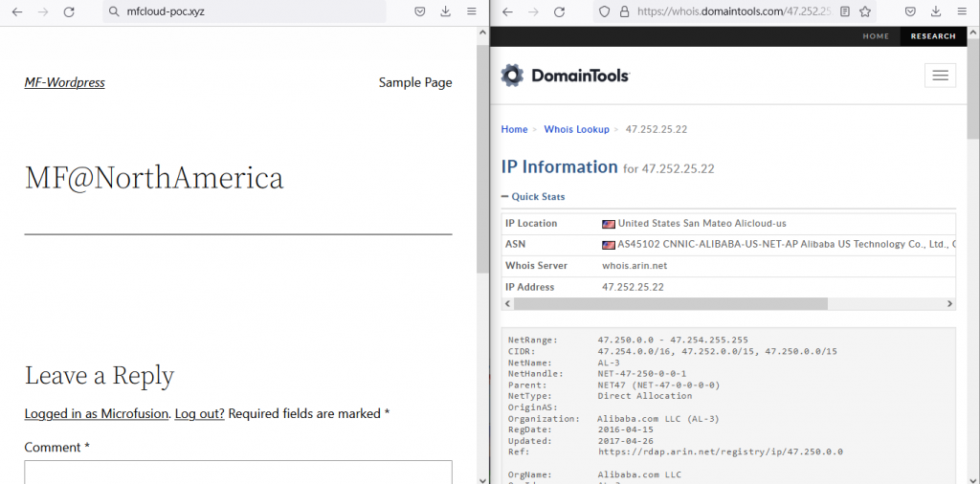
Task: Click the search magnifier in left address bar
Action: pyautogui.click(x=114, y=11)
